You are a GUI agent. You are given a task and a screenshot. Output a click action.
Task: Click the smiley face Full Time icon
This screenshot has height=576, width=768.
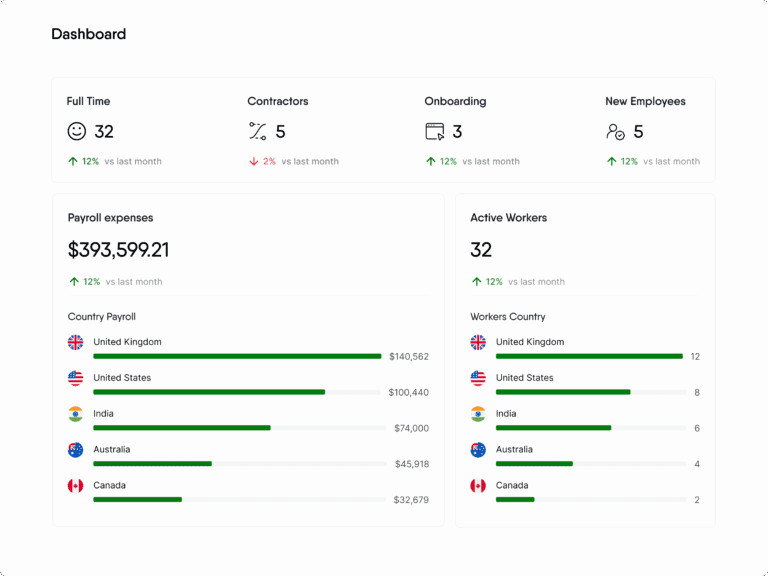76,131
